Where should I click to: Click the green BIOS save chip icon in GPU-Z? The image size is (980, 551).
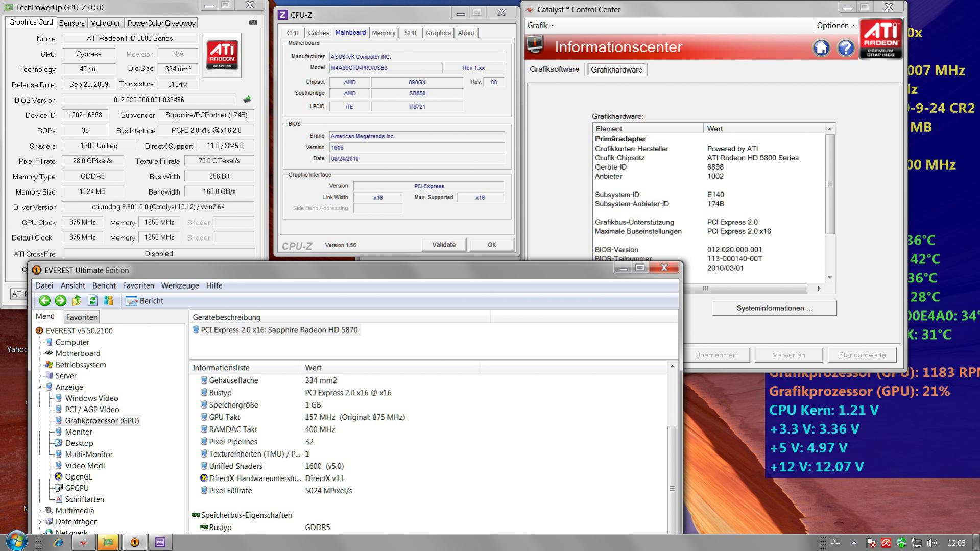(x=247, y=100)
